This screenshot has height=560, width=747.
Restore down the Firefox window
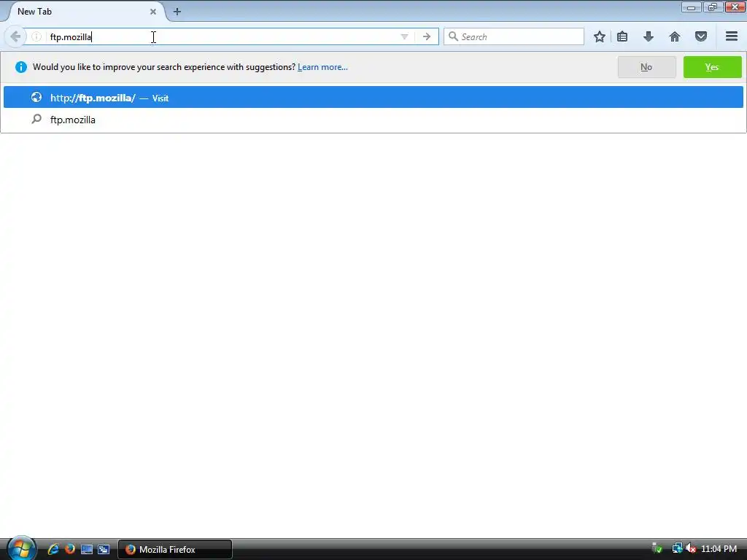[713, 7]
